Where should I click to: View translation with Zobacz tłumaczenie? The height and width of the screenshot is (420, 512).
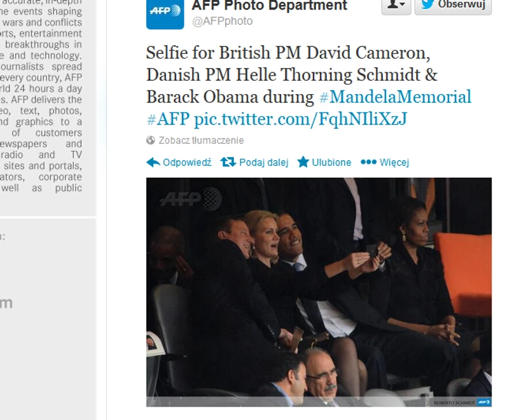point(201,140)
